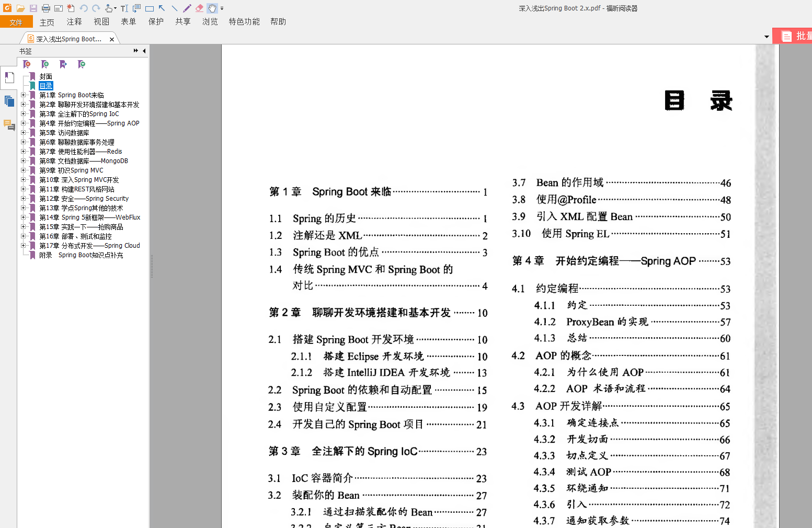Select the arrow drawing tool

click(x=162, y=8)
